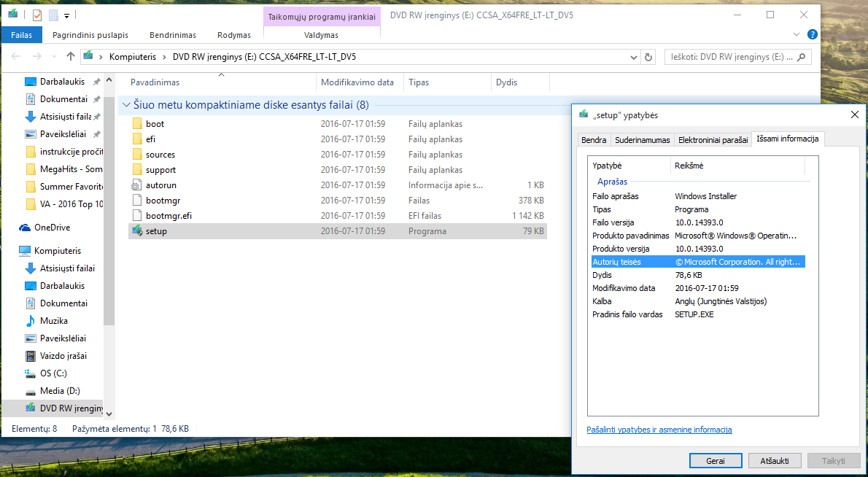Image resolution: width=868 pixels, height=477 pixels.
Task: Go up one folder level arrow
Action: 70,56
